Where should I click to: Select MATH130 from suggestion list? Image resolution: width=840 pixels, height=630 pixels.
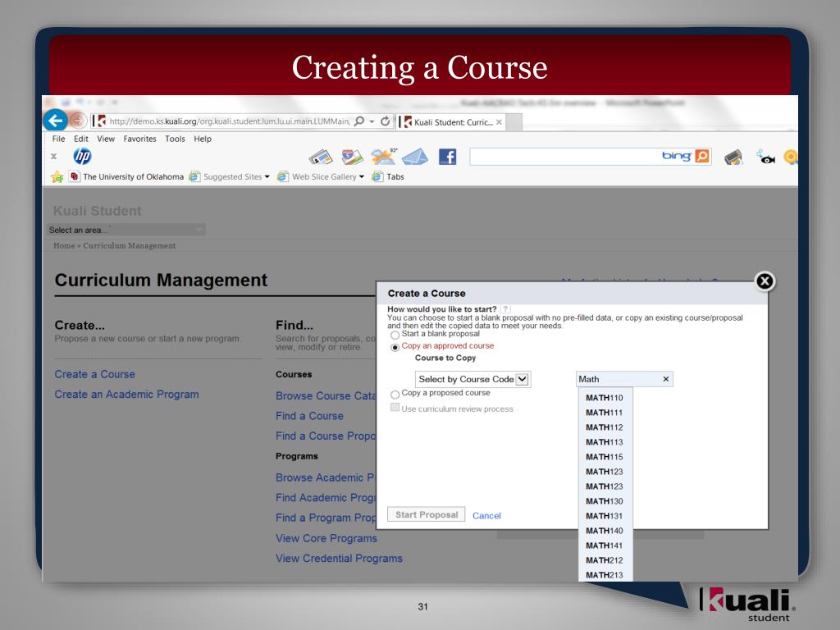point(605,501)
